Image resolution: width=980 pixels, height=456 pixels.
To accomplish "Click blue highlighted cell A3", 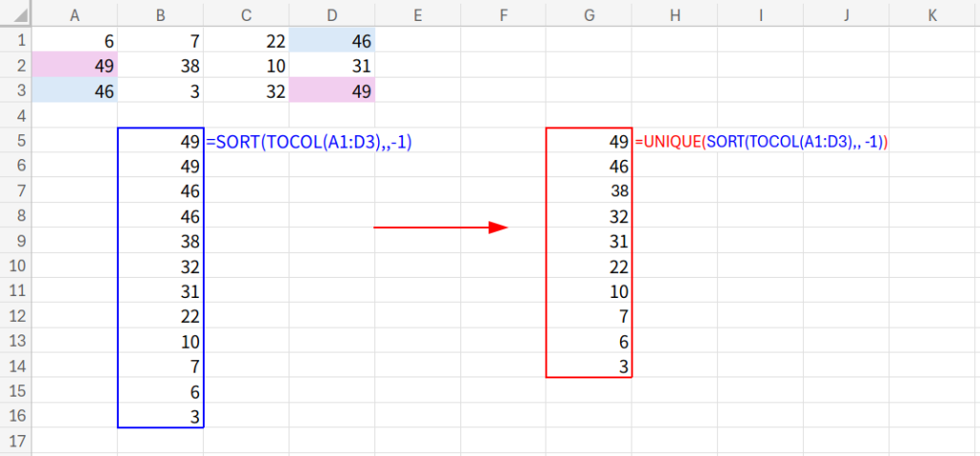I will [x=76, y=91].
